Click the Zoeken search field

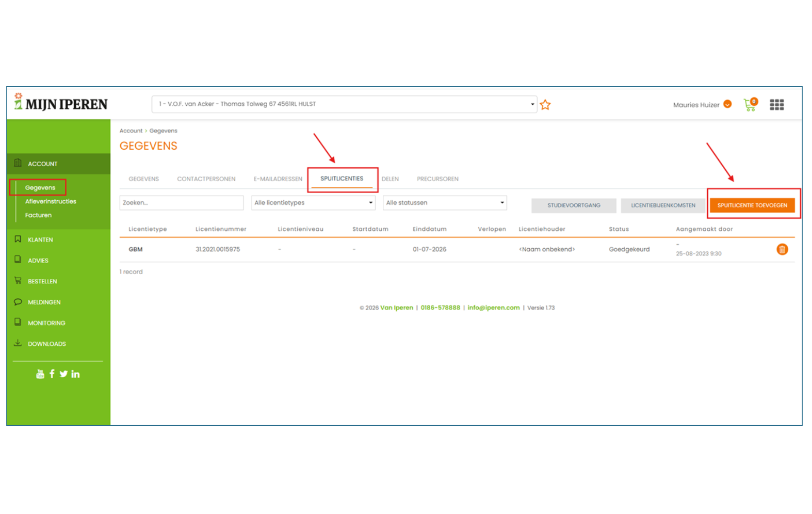pos(181,203)
